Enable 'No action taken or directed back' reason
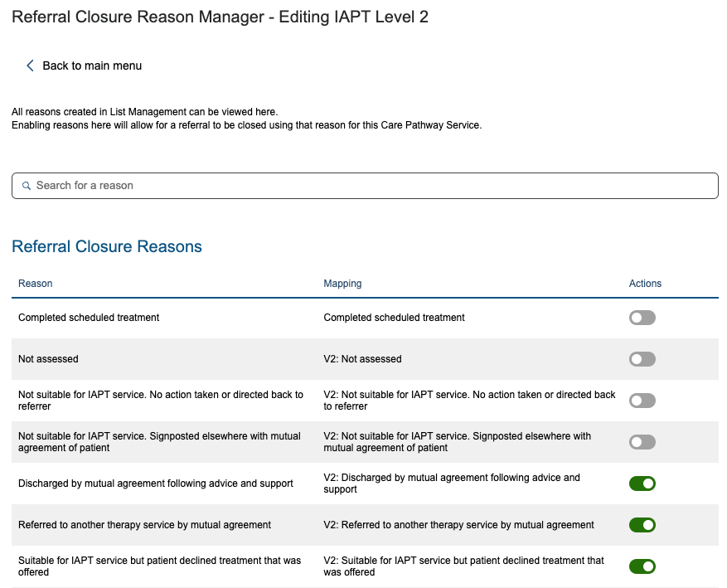727x588 pixels. point(642,401)
